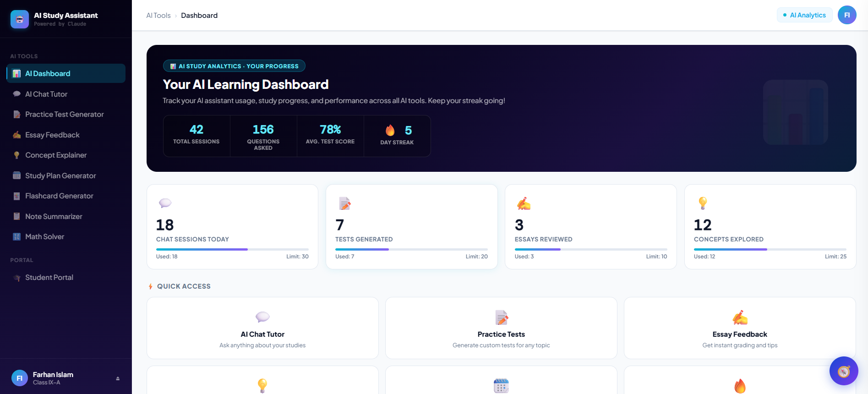868x394 pixels.
Task: Click the AI Analytics button in header
Action: [x=804, y=15]
